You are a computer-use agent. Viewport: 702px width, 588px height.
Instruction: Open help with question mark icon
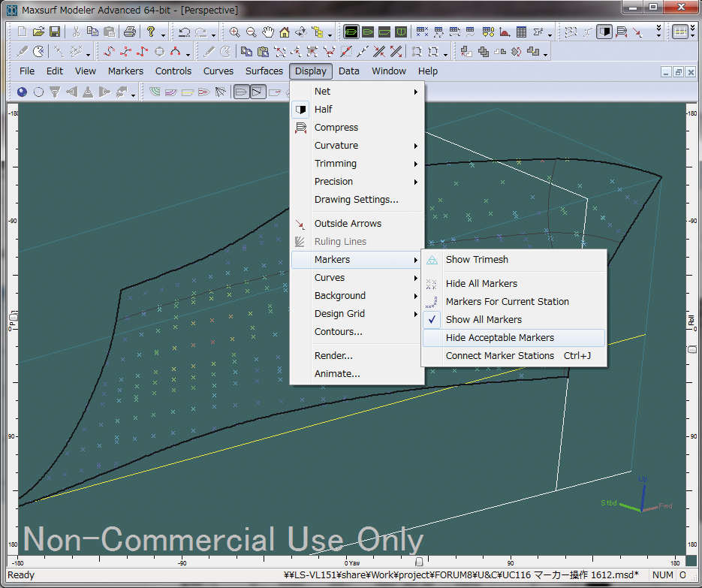pos(152,32)
